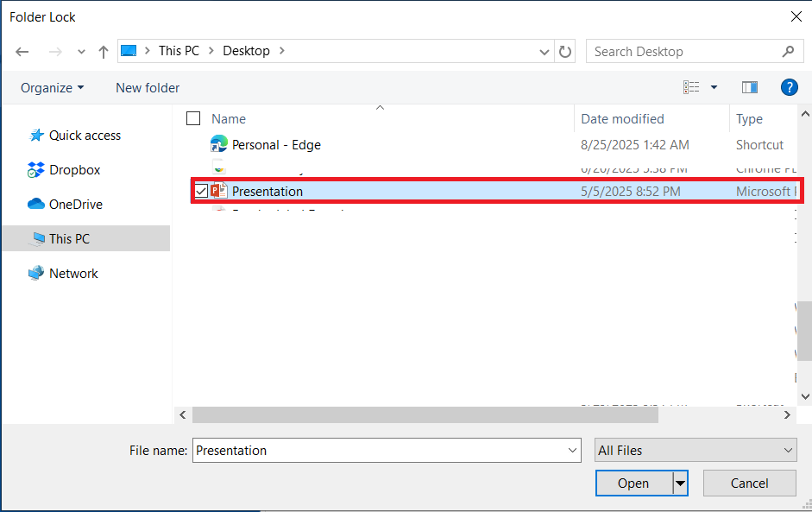Click the Back navigation arrow
The width and height of the screenshot is (812, 512).
pyautogui.click(x=23, y=52)
